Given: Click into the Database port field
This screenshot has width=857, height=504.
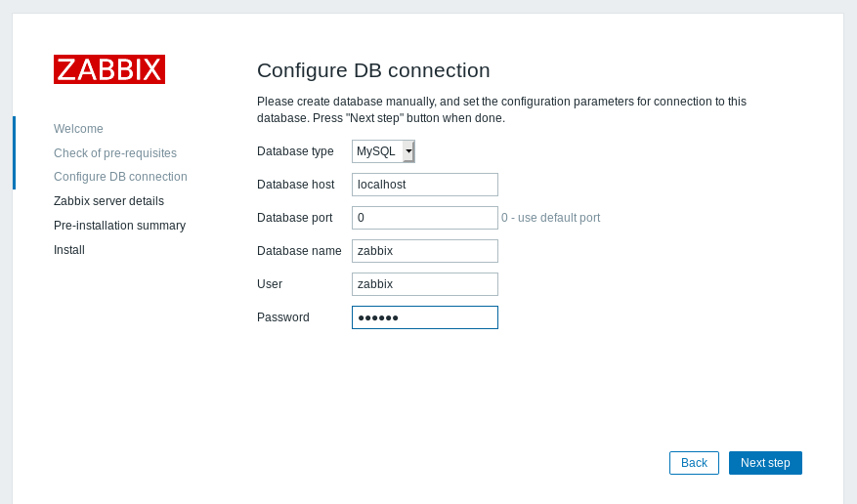Looking at the screenshot, I should pos(425,218).
